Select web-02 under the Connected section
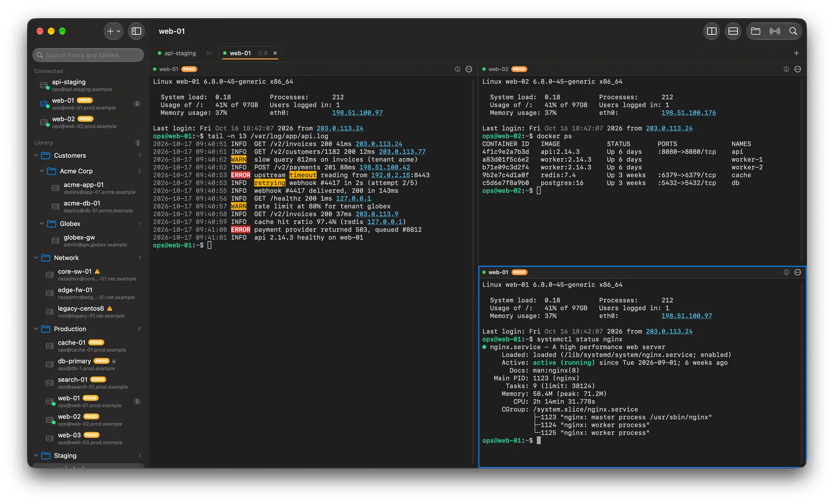The height and width of the screenshot is (504, 834). point(88,122)
